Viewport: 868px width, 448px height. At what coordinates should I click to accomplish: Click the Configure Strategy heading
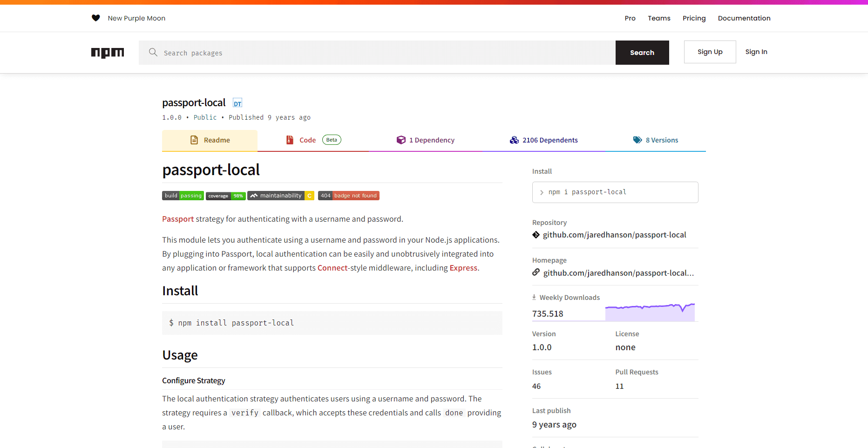tap(194, 380)
